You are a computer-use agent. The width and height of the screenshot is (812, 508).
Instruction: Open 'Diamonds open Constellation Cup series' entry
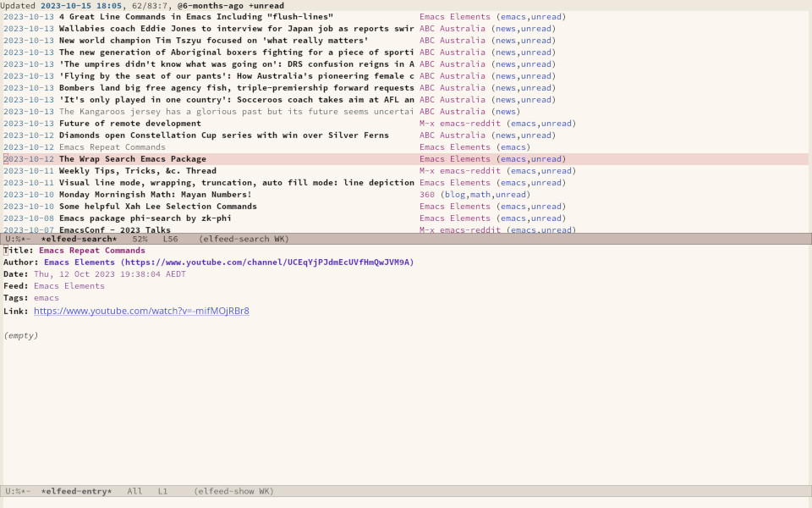click(x=223, y=135)
